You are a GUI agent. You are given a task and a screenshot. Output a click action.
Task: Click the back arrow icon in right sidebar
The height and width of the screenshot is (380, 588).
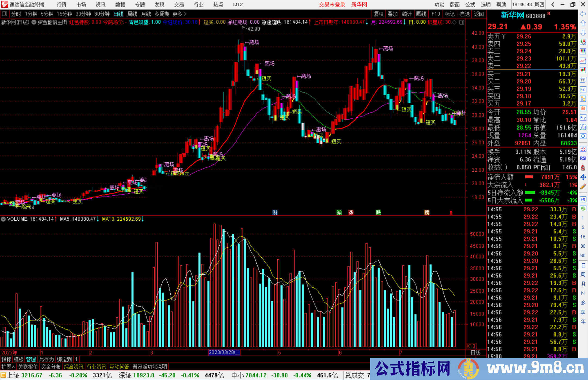[583, 14]
